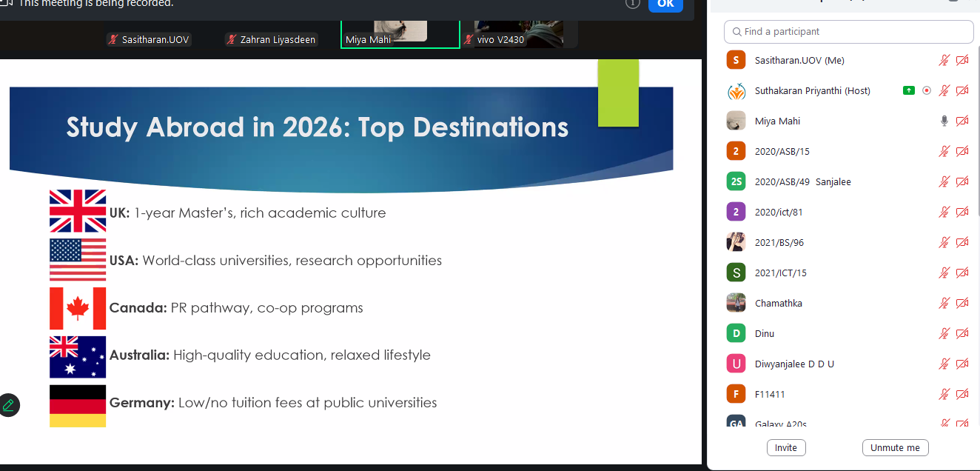980x471 pixels.
Task: Click the camera-off icon for Chamathka
Action: point(962,303)
